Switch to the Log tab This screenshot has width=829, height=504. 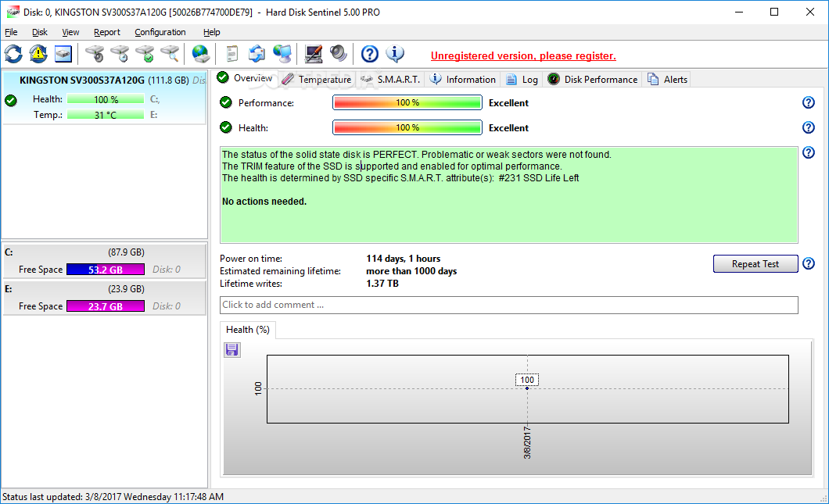click(x=522, y=79)
